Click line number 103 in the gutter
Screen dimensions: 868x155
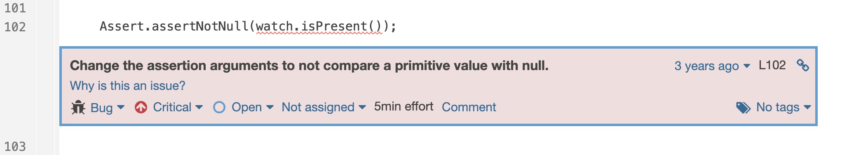click(15, 146)
